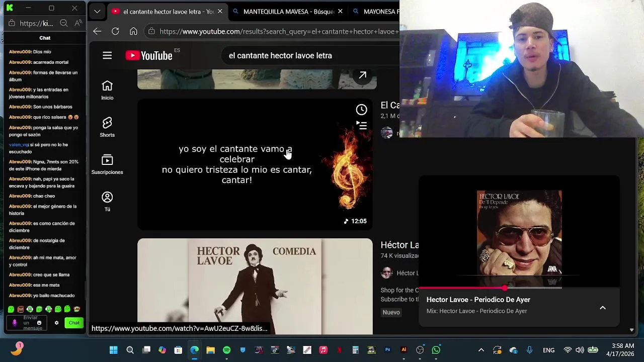The image size is (644, 362).
Task: Open the Hector Lavoe album art thumbnail
Action: (519, 233)
